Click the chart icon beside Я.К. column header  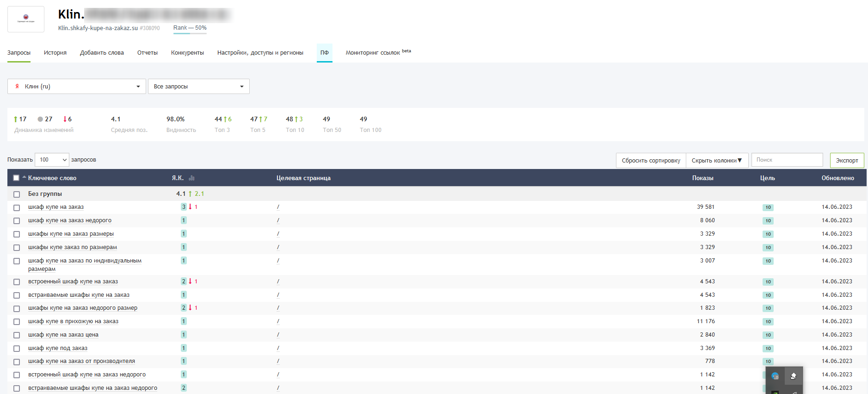pyautogui.click(x=191, y=178)
